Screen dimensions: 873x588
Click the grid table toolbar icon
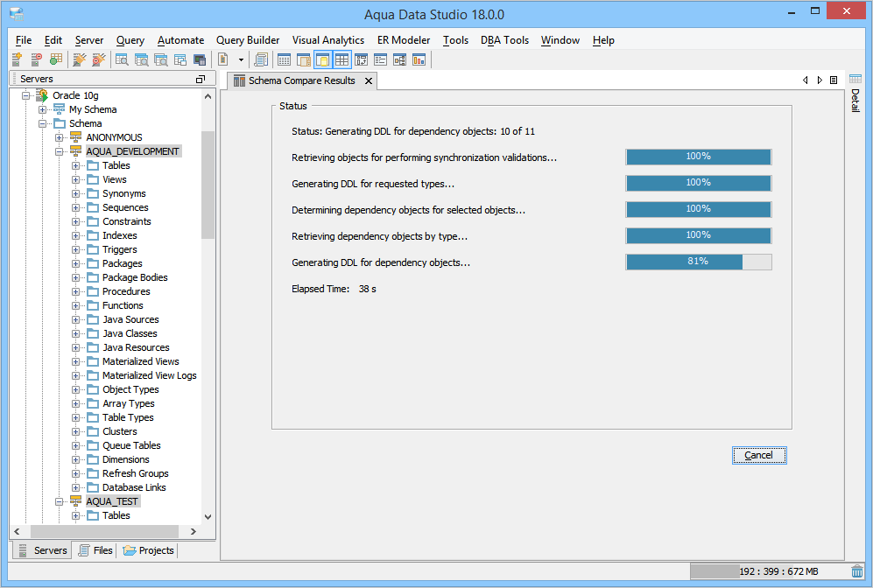click(284, 59)
